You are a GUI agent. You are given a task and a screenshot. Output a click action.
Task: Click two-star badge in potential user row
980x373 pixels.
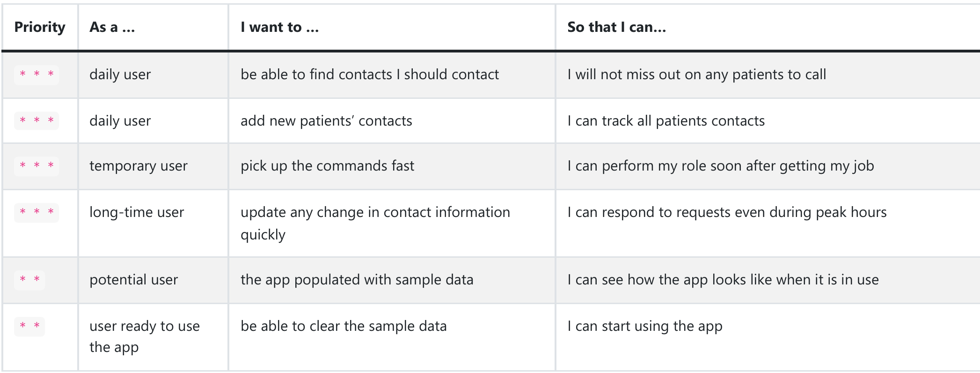click(29, 280)
